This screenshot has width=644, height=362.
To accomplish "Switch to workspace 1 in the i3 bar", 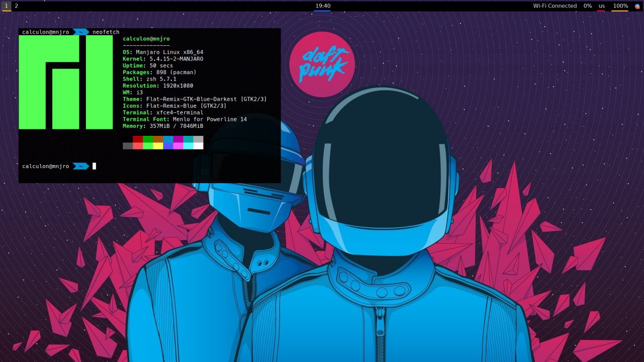I will [6, 6].
